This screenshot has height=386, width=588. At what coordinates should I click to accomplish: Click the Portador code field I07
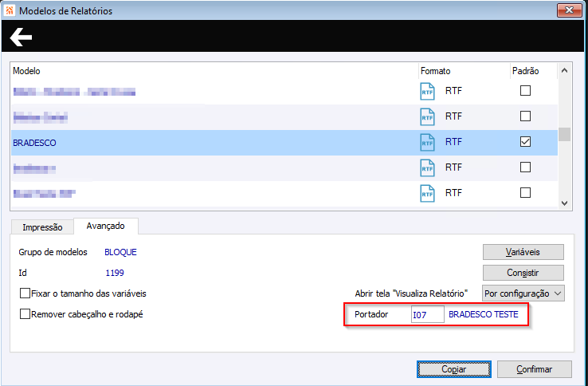428,314
